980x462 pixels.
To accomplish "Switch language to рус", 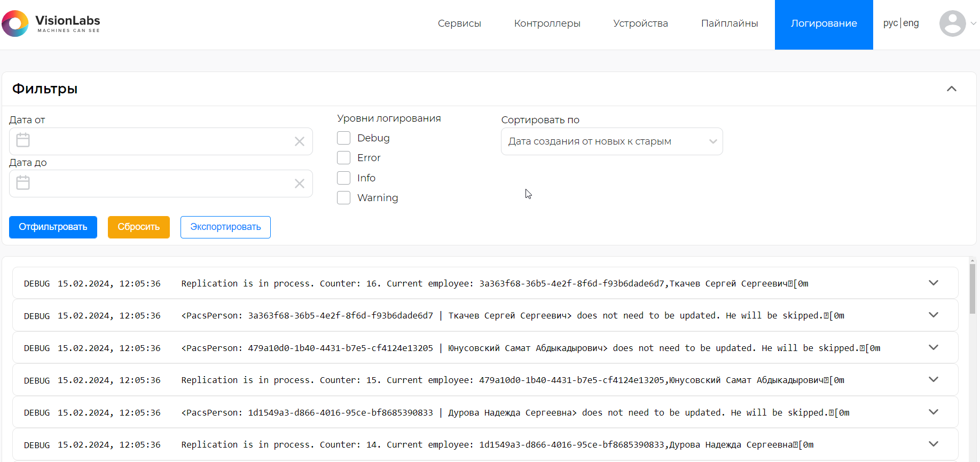I will tap(890, 23).
